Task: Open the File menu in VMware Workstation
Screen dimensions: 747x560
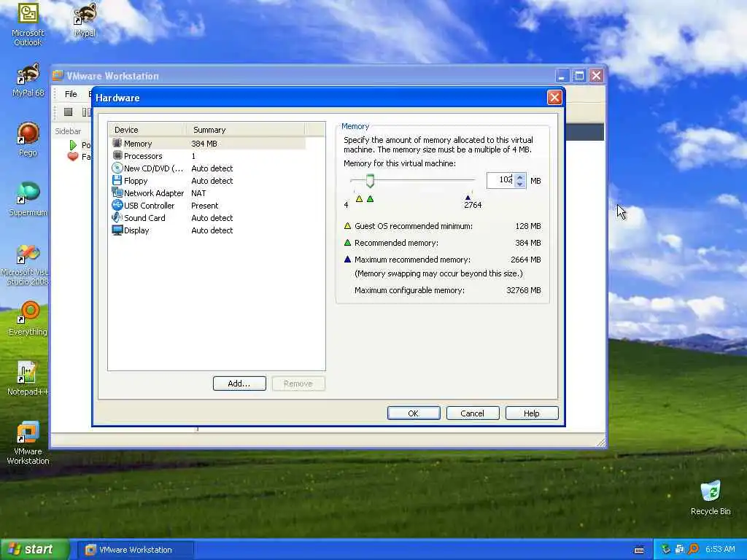Action: point(71,94)
